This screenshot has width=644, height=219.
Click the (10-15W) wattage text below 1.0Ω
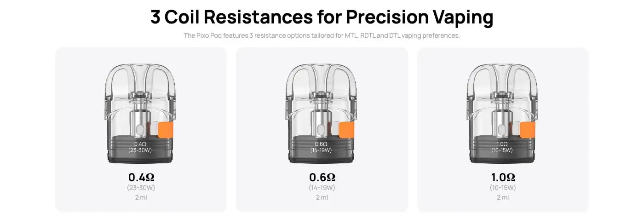tap(503, 188)
